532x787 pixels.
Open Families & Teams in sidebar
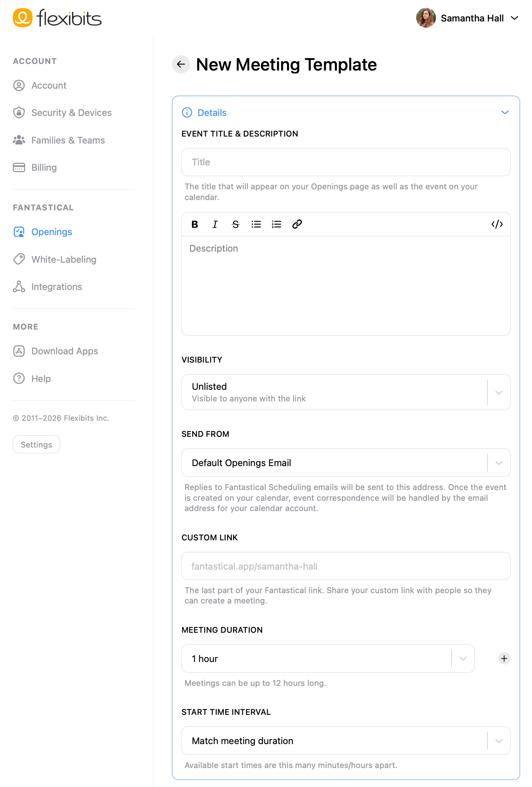click(x=59, y=140)
